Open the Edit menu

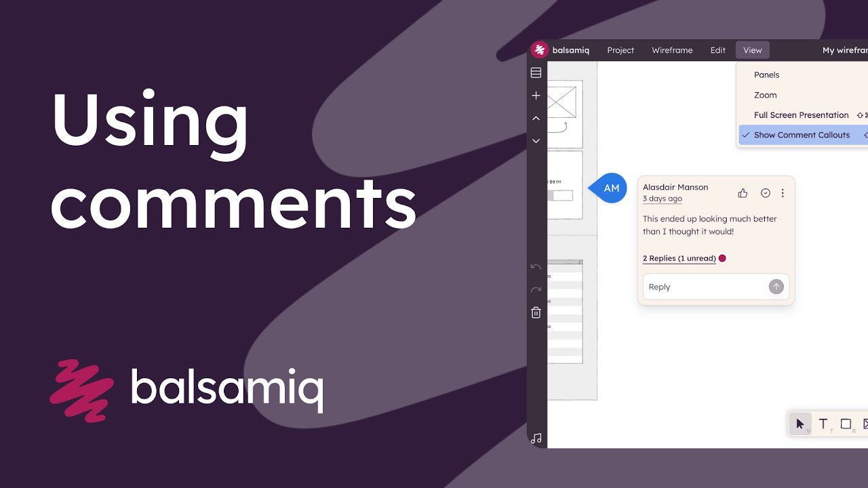[717, 50]
